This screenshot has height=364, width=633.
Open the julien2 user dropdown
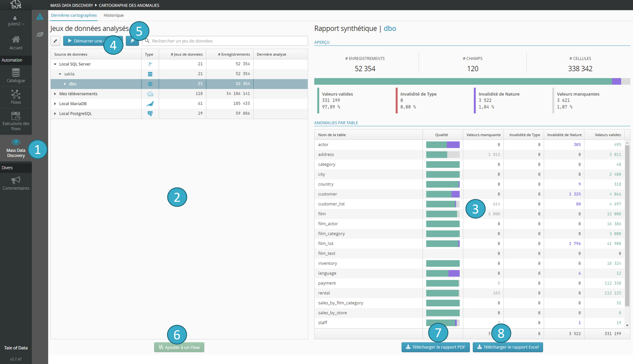16,24
